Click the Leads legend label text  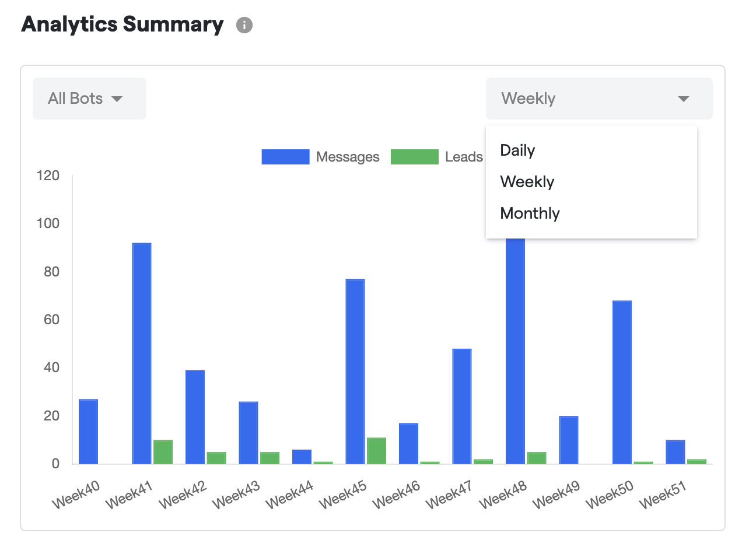click(464, 157)
